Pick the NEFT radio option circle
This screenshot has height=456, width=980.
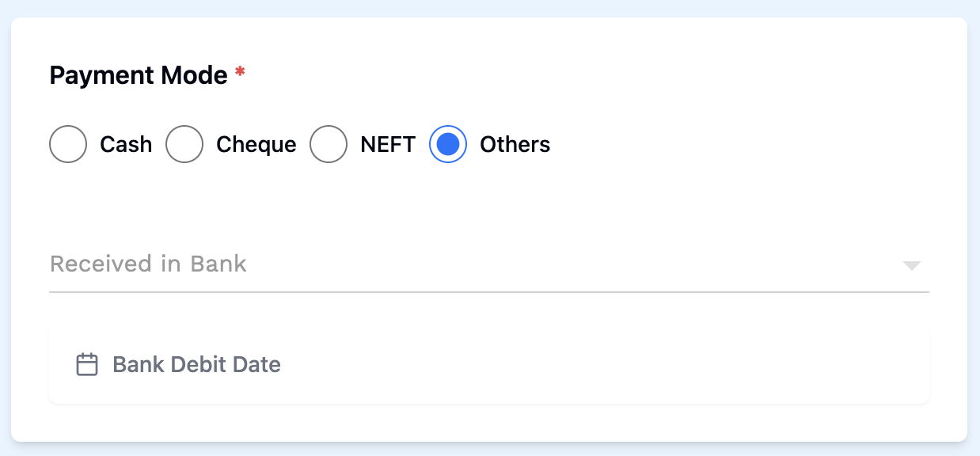(x=329, y=144)
